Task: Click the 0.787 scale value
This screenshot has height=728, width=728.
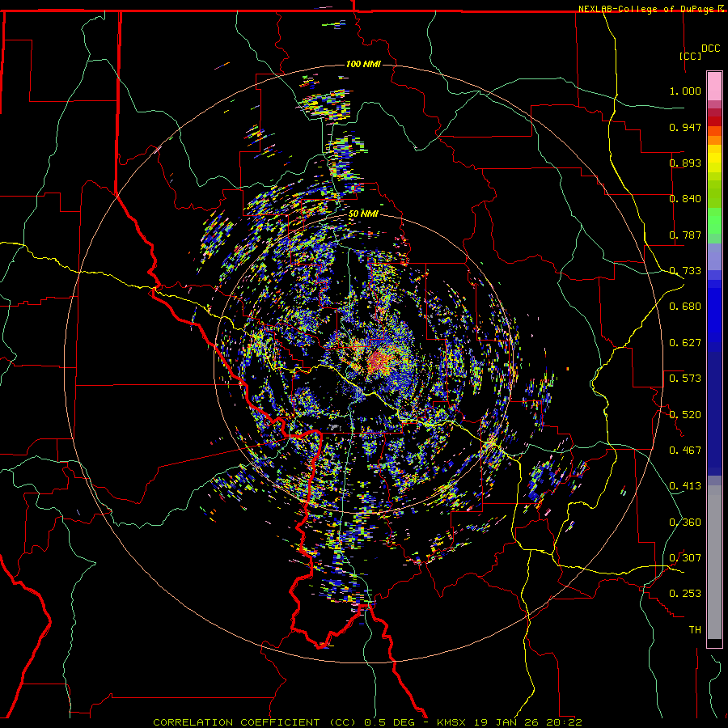Action: [685, 235]
